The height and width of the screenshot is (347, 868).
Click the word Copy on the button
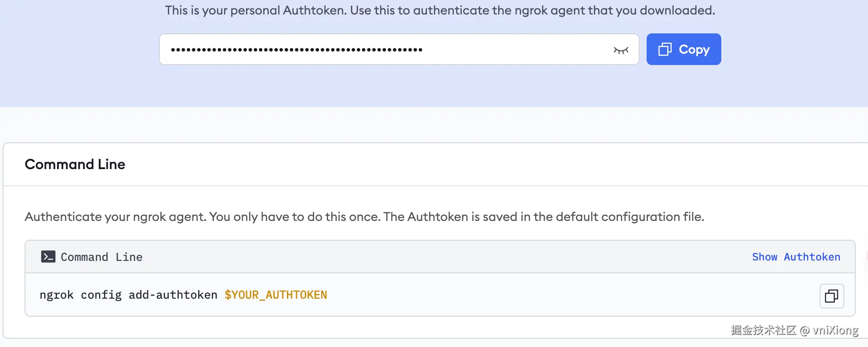tap(694, 49)
